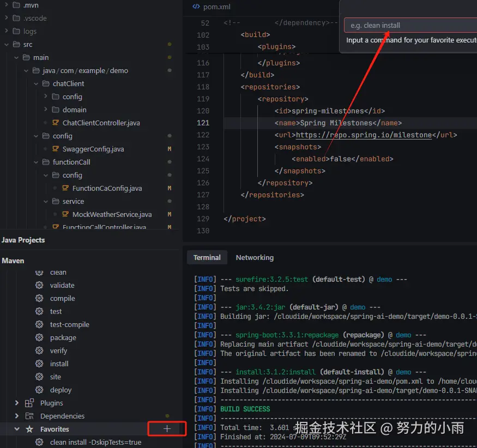Click the BUILD SUCCESS terminal text

(245, 409)
